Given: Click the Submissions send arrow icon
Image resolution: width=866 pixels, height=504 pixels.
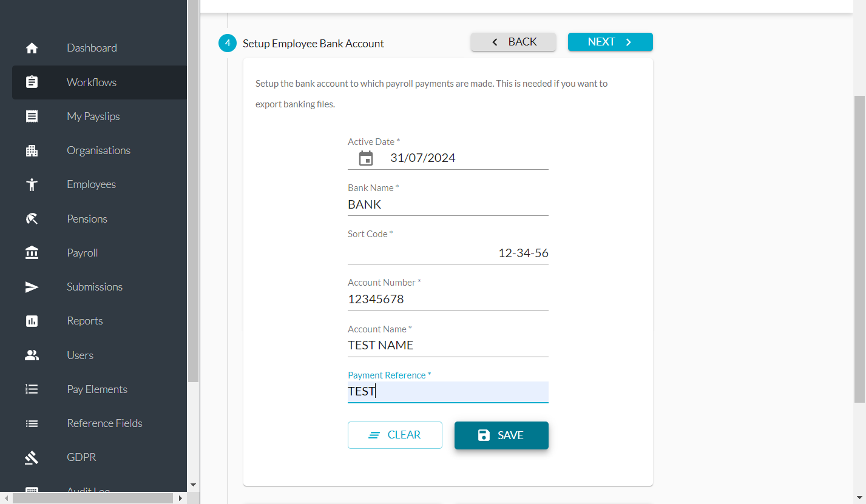Looking at the screenshot, I should (x=32, y=287).
